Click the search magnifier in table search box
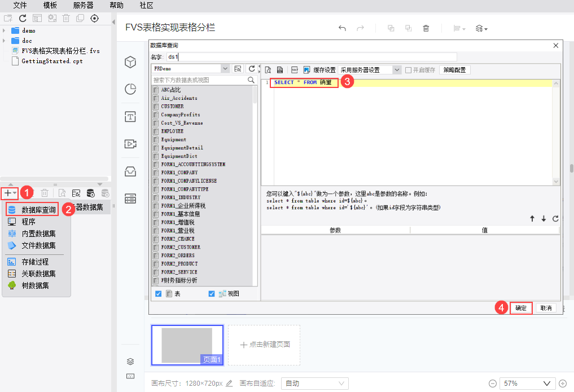This screenshot has height=392, width=574. (251, 80)
